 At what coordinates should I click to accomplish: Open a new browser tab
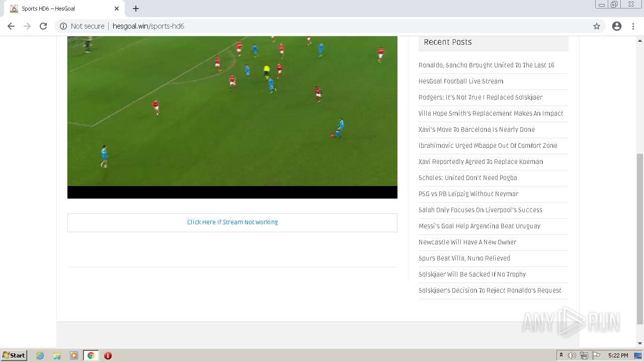[136, 9]
